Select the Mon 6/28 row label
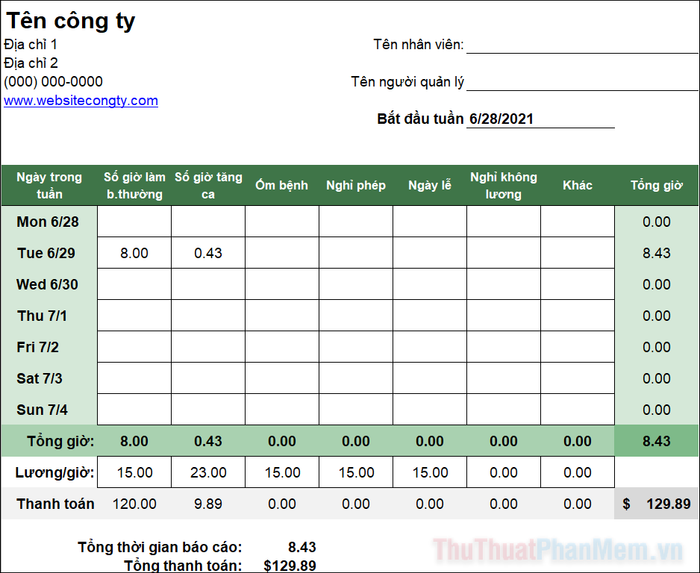Screen dimensions: 700x573 [x=48, y=222]
